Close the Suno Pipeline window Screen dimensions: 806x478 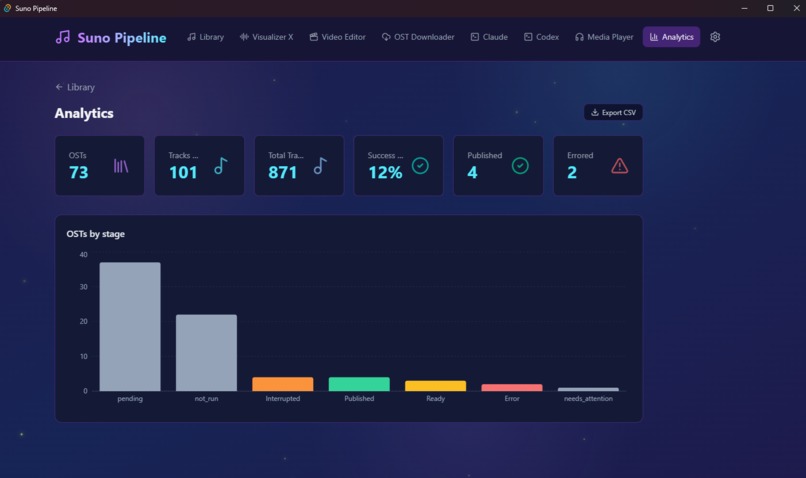796,8
